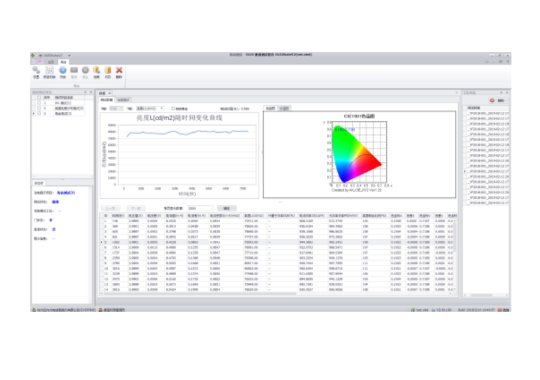
Task: Click the confirm button next to rows-per-page field
Action: (x=227, y=208)
